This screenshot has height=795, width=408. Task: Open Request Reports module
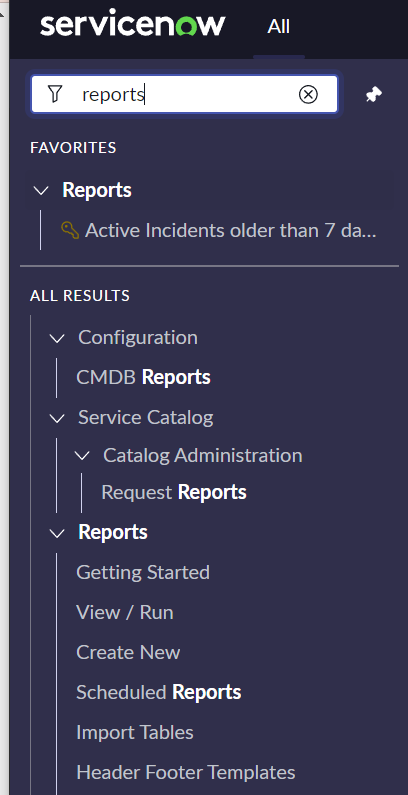(174, 492)
